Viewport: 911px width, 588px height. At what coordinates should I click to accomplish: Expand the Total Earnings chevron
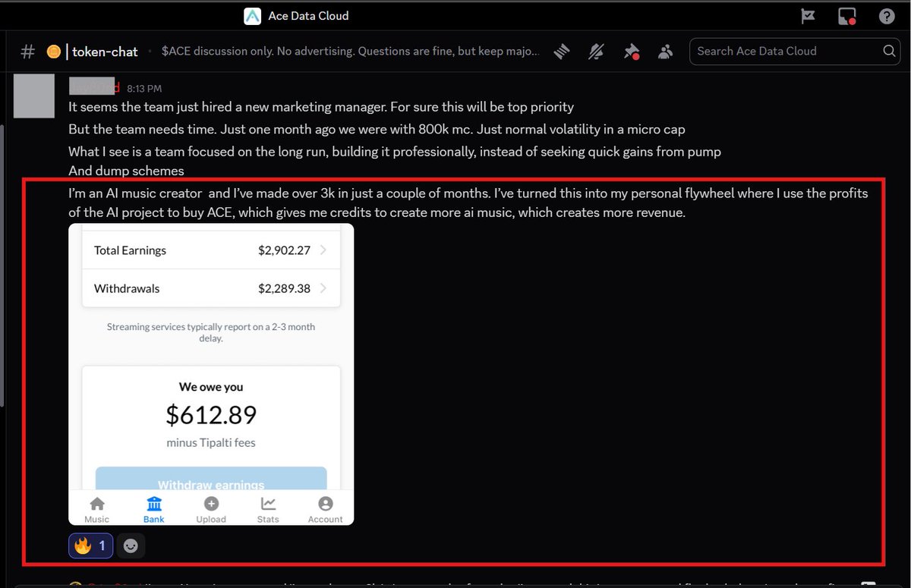point(323,250)
